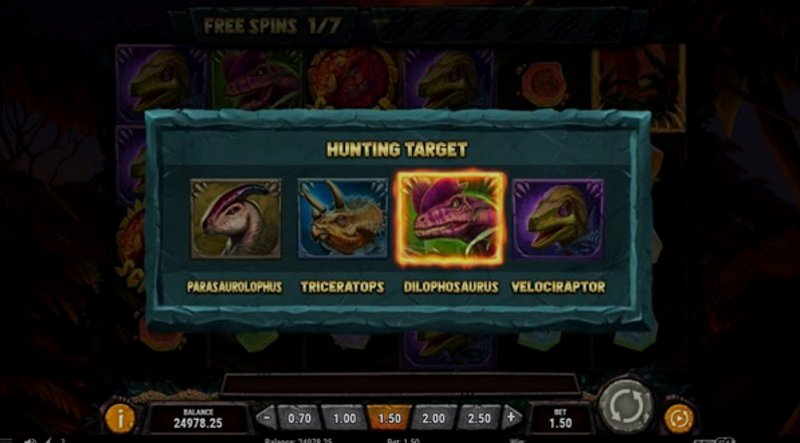Set bet to 2.50
This screenshot has height=443, width=800.
pos(479,419)
